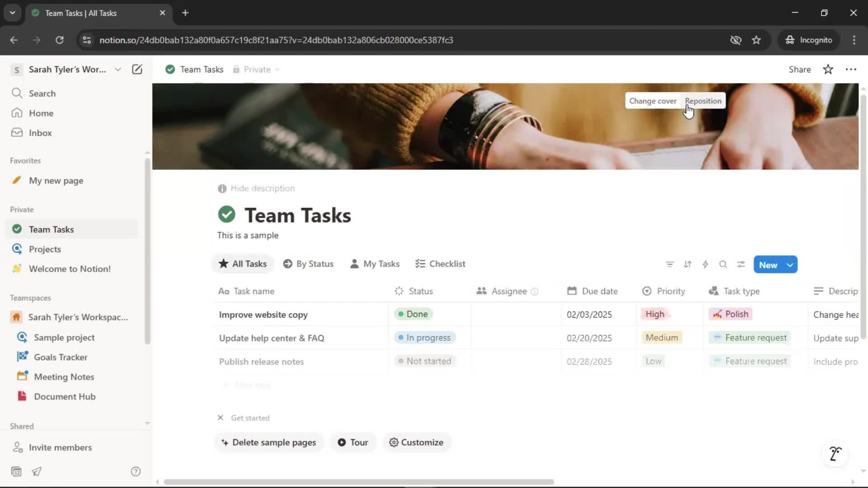Open the help question mark icon

(x=136, y=471)
